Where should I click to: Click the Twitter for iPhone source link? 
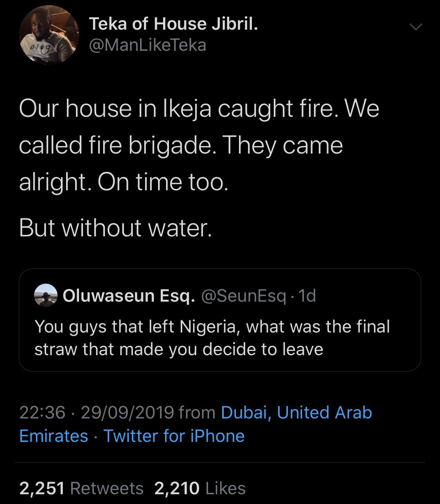click(174, 436)
